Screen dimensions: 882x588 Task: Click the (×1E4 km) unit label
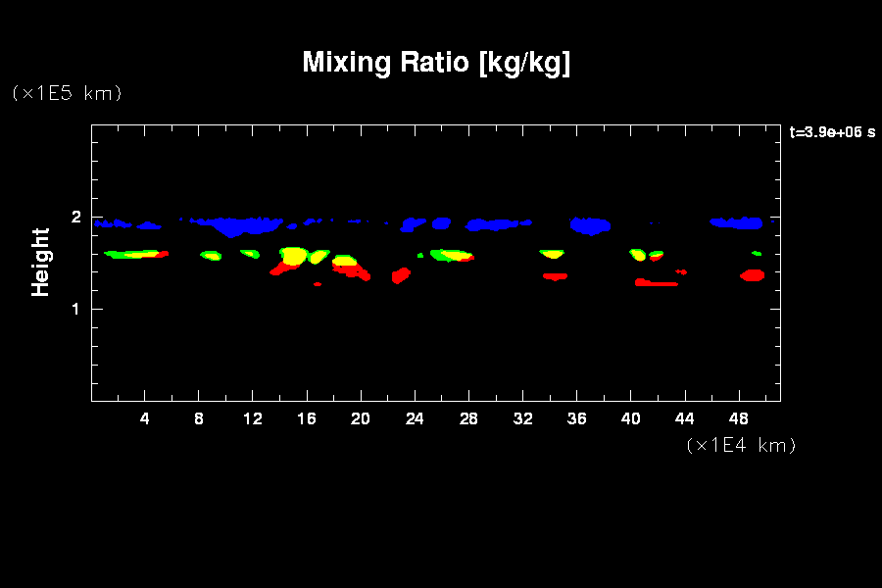(x=741, y=445)
